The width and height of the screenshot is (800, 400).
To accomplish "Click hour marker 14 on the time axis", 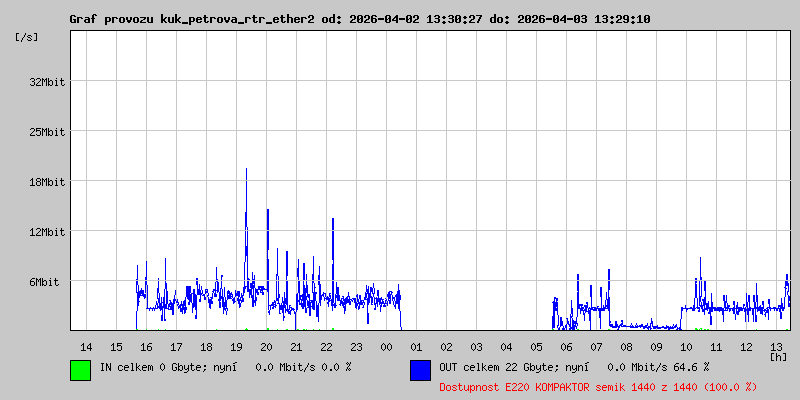I will click(86, 346).
